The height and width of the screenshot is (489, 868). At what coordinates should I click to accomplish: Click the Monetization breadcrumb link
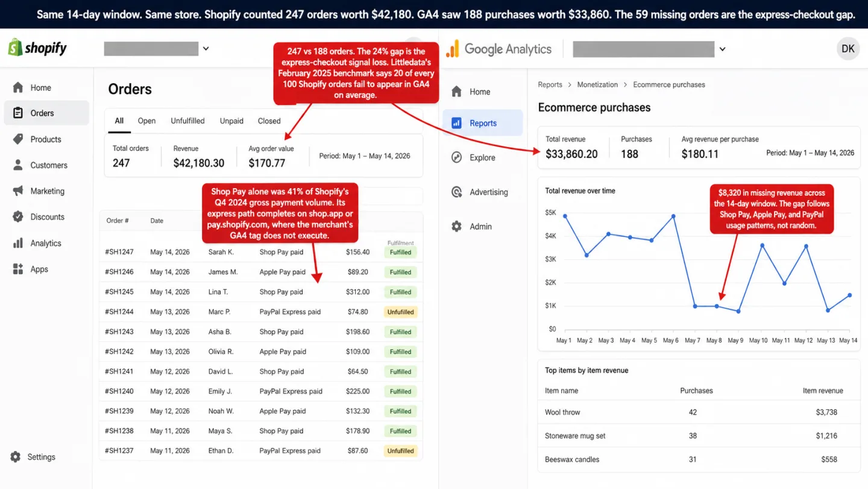coord(597,85)
